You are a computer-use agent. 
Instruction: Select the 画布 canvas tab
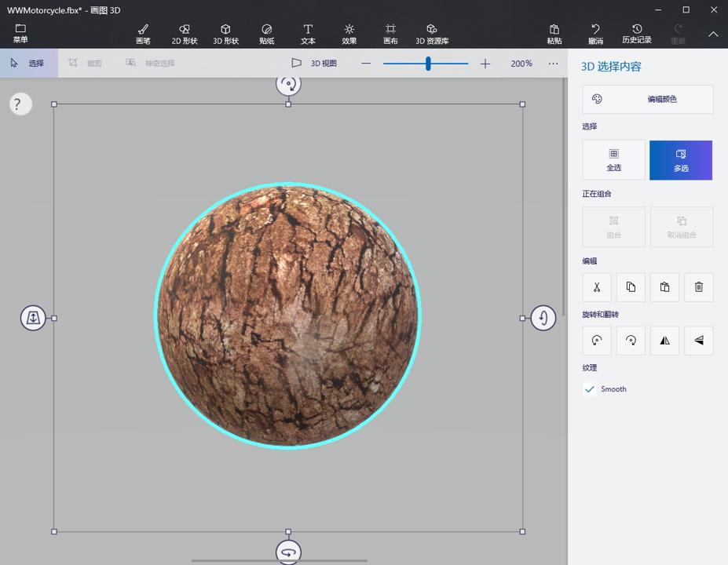click(x=390, y=33)
